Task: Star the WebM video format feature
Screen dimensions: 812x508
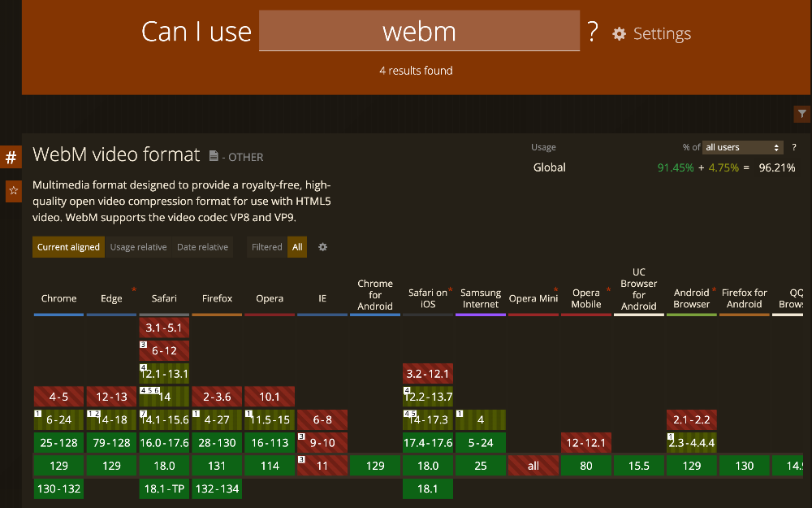Action: [x=14, y=191]
